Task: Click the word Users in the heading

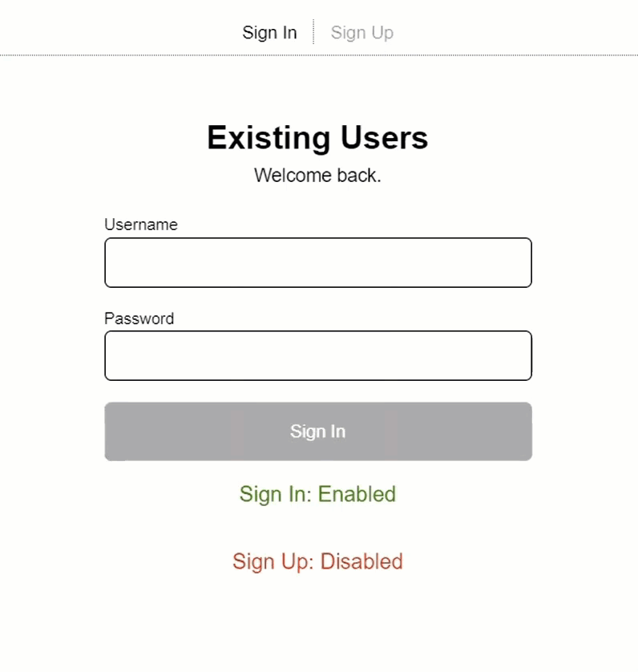Action: [x=385, y=139]
